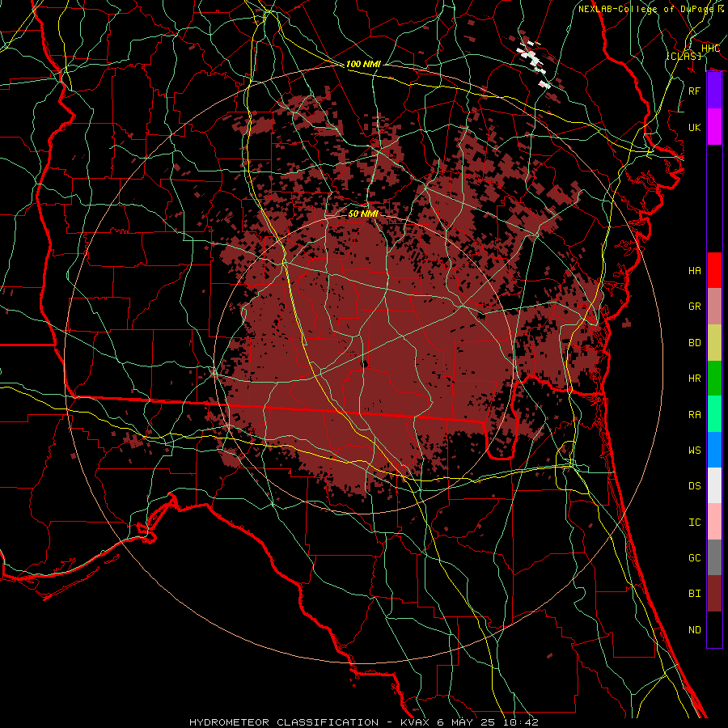Click the UK magenta legend swatch
Screen dimensions: 728x728
pyautogui.click(x=714, y=127)
